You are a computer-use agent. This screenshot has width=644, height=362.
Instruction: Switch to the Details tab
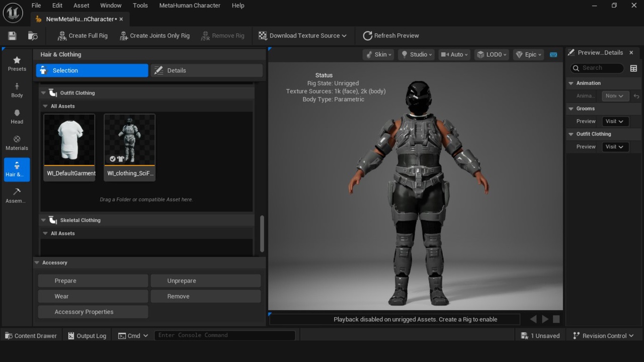[x=207, y=70]
